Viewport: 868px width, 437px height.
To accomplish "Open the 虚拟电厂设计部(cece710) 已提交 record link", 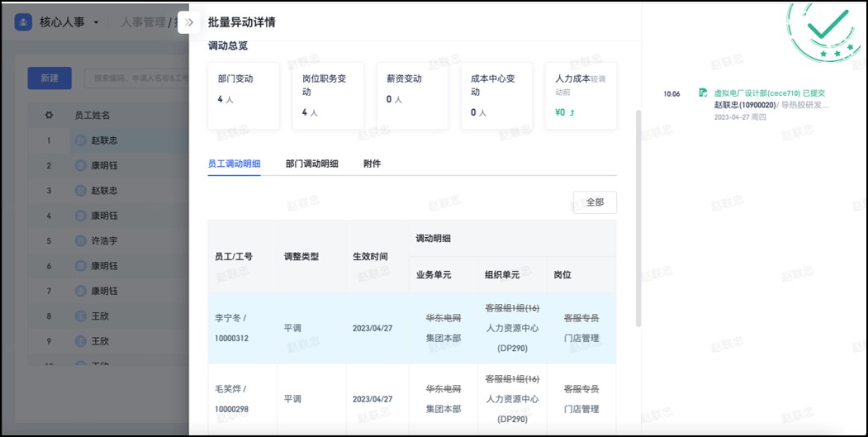I will (x=769, y=93).
